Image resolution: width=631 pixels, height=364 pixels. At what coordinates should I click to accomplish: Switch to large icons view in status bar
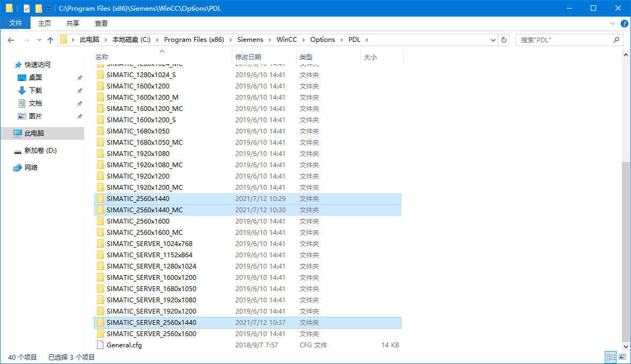coord(622,357)
